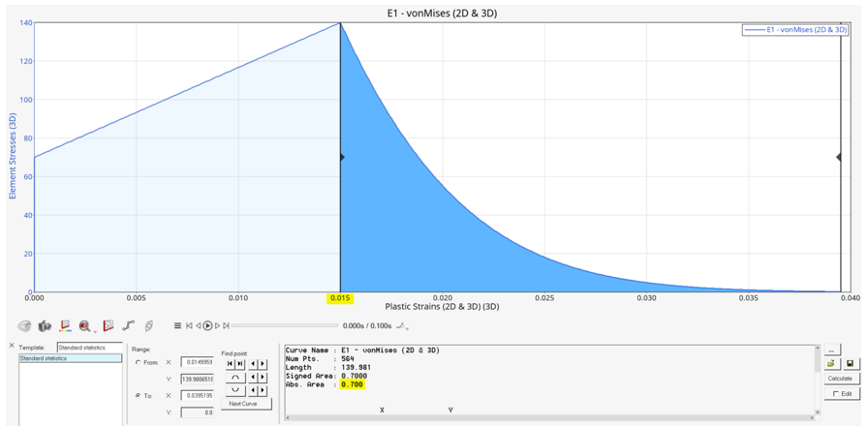Click the Next Curve button
Image resolution: width=868 pixels, height=426 pixels.
[x=246, y=404]
